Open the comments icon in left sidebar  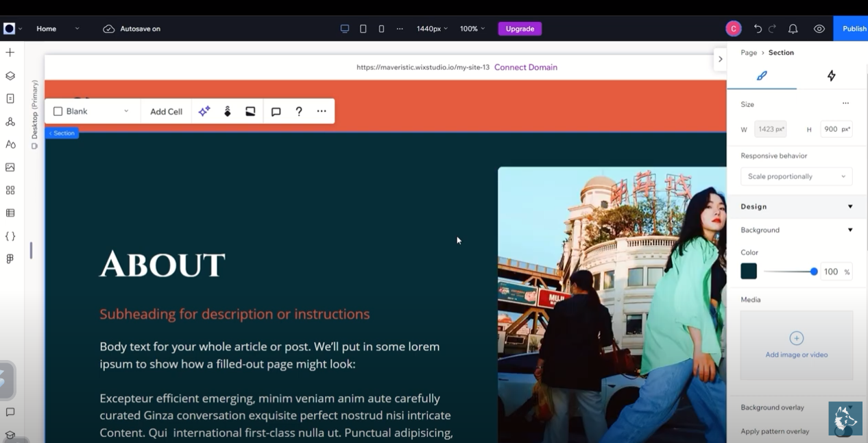[10, 412]
